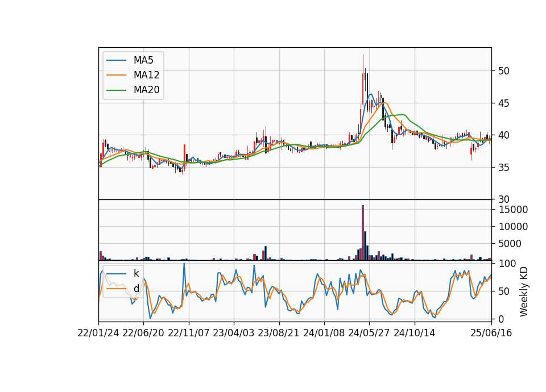Click the d legend label in KD panel
The width and height of the screenshot is (546, 392).
click(136, 289)
